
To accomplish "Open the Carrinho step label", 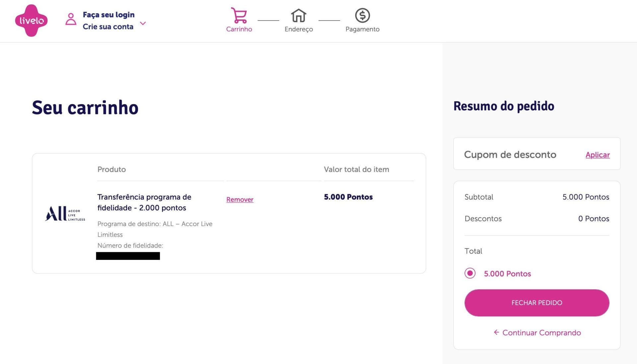I will tap(239, 29).
